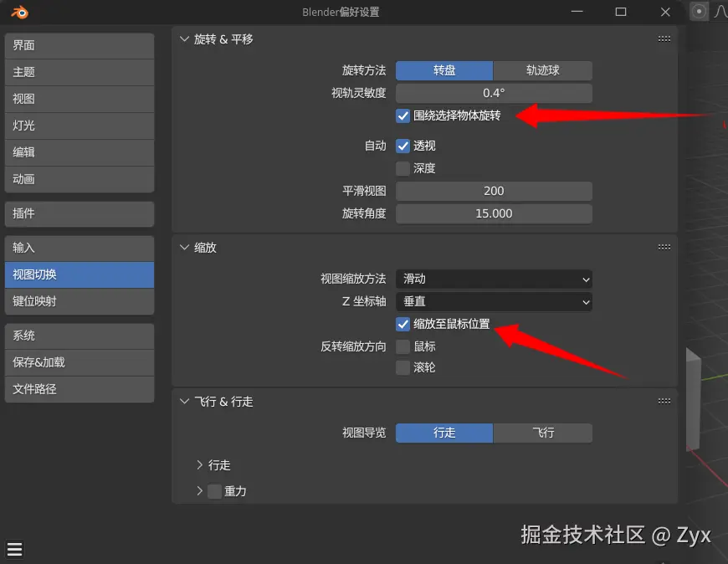Open 视图缩放方法 dropdown showing 滑动
The height and width of the screenshot is (564, 728).
point(494,279)
